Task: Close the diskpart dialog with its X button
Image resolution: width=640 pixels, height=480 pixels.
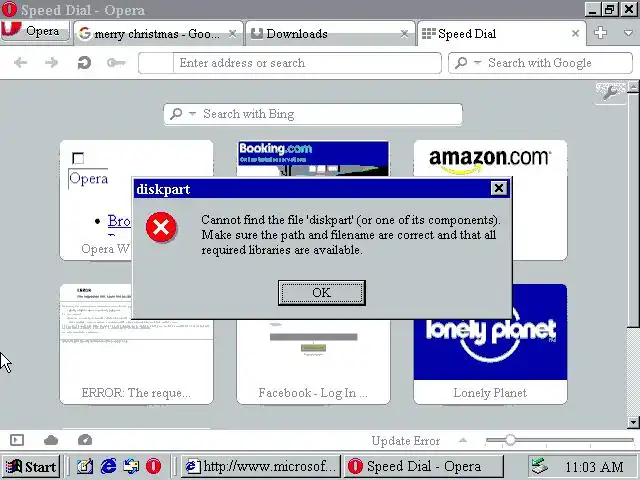Action: 499,188
